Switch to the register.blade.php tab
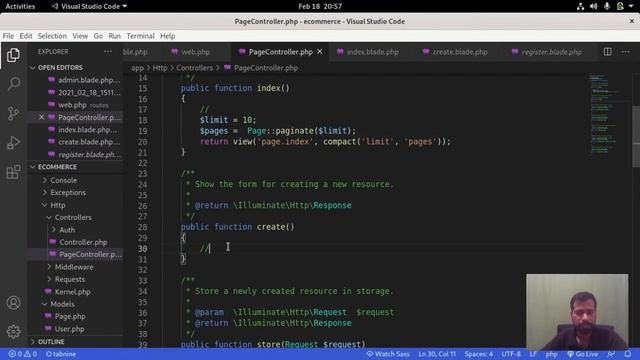The height and width of the screenshot is (360, 640). tap(551, 52)
